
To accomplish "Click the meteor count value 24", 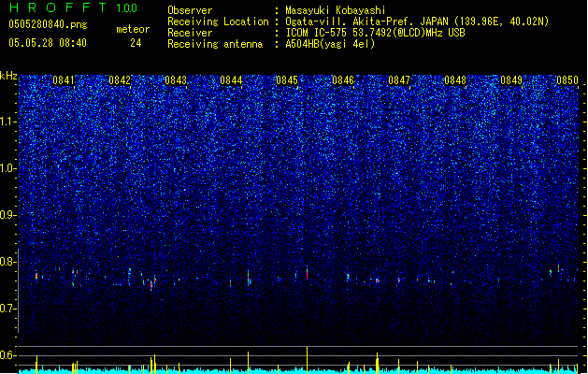I will pos(136,43).
